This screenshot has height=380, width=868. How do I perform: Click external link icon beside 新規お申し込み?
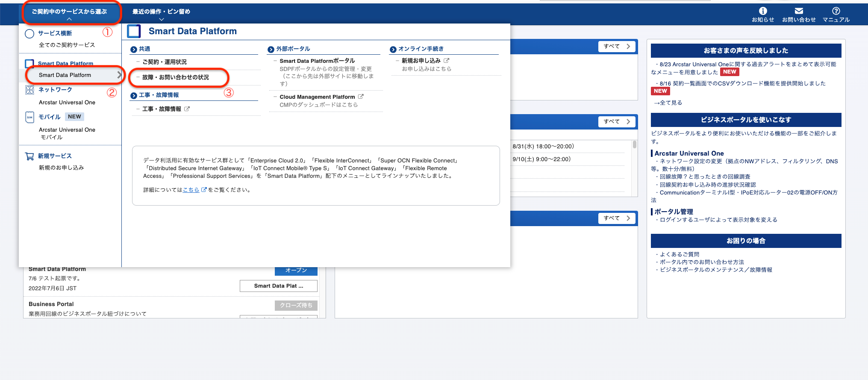click(x=446, y=61)
